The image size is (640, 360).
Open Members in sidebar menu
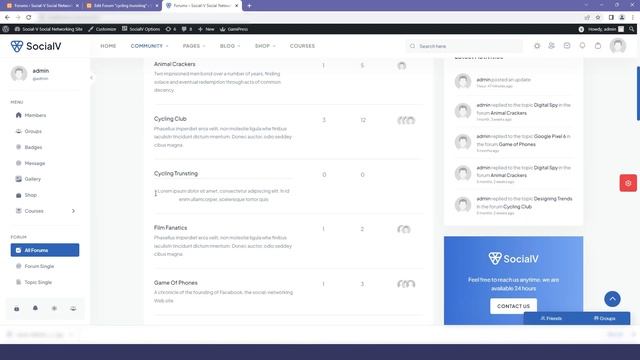[35, 115]
